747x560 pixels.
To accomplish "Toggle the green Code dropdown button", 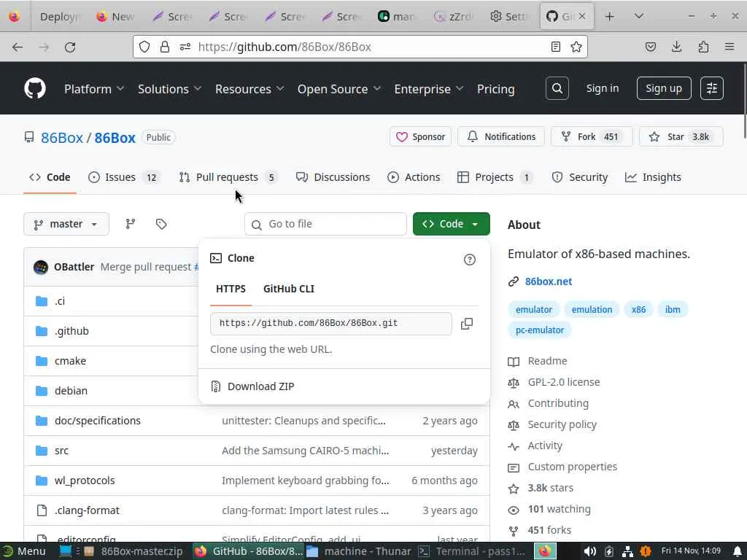I will pyautogui.click(x=451, y=224).
